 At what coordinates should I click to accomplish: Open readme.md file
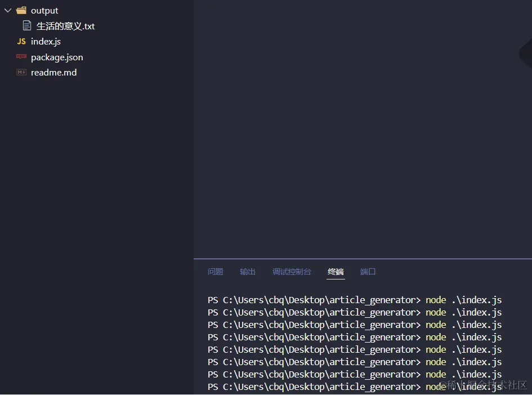point(53,72)
